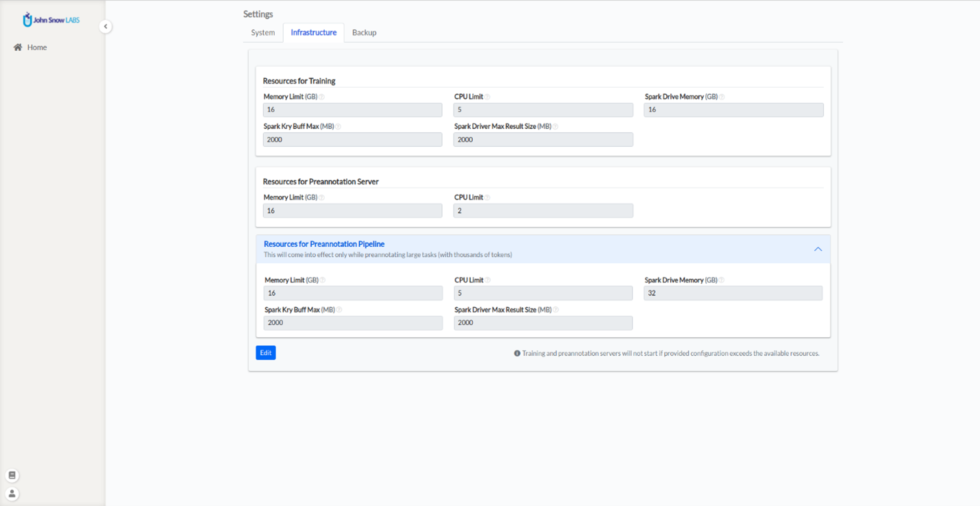The image size is (980, 506).
Task: Click Pipeline Memory Limit field showing 16
Action: (354, 293)
